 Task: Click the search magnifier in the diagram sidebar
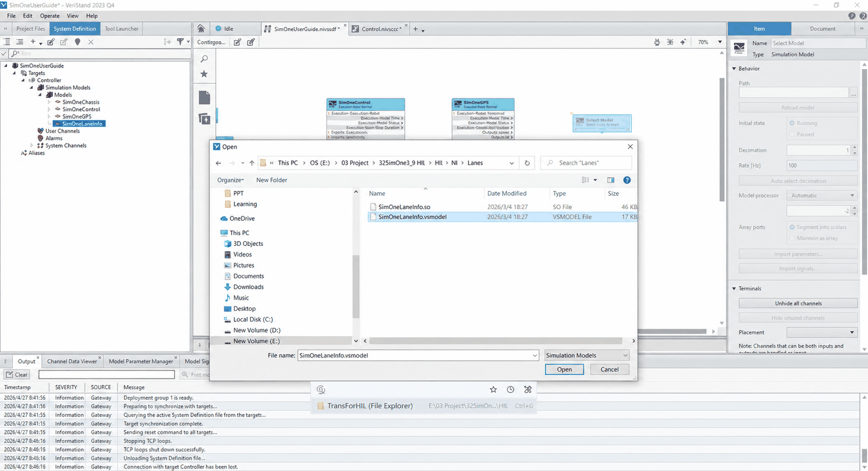pos(204,59)
